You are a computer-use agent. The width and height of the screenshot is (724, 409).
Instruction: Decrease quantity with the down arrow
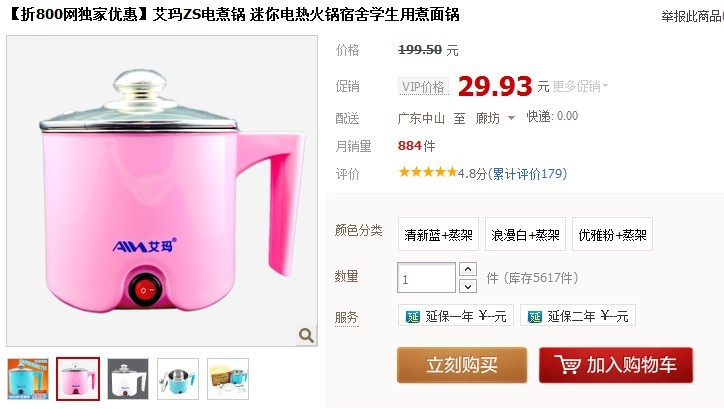click(x=468, y=286)
